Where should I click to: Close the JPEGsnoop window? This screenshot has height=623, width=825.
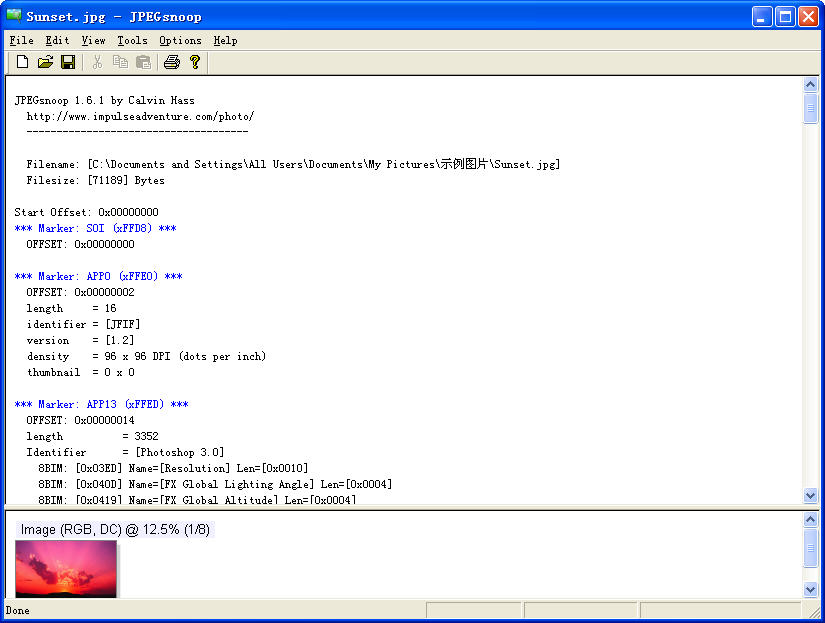click(808, 16)
